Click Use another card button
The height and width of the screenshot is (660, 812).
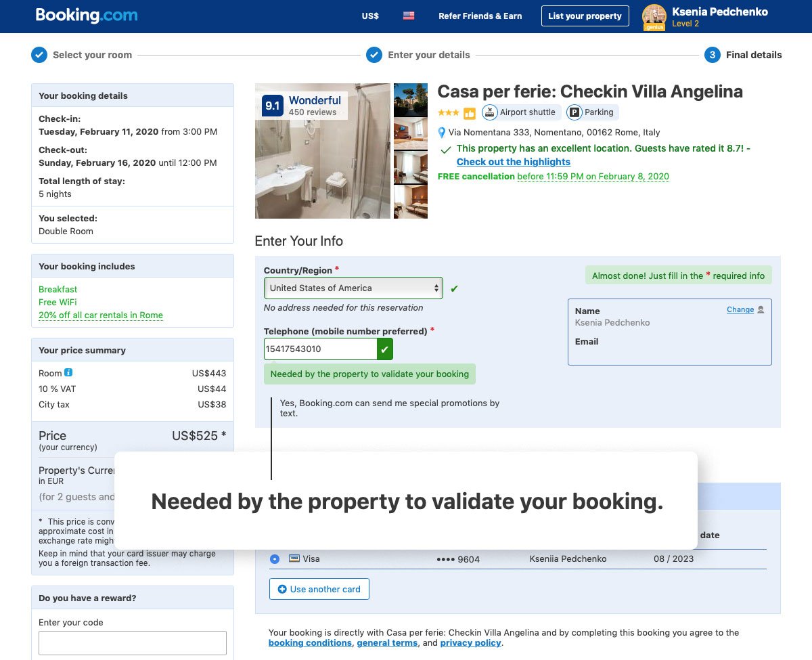tap(319, 589)
